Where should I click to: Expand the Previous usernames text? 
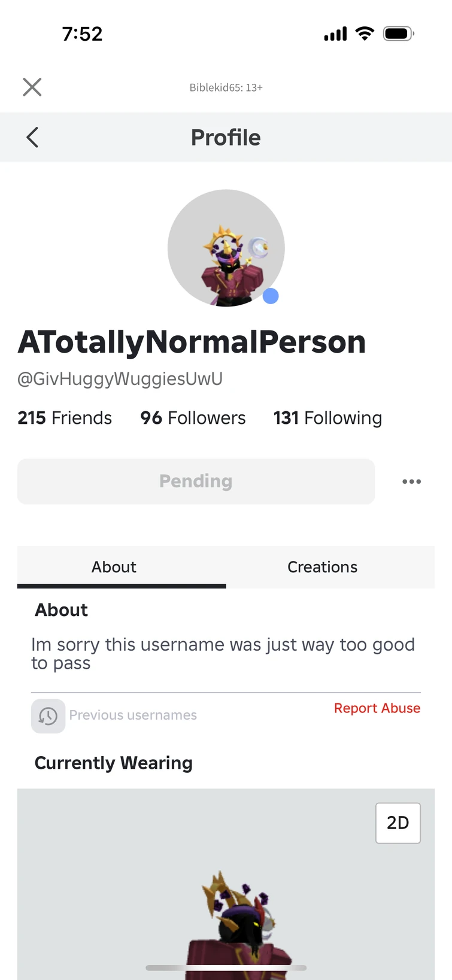133,715
